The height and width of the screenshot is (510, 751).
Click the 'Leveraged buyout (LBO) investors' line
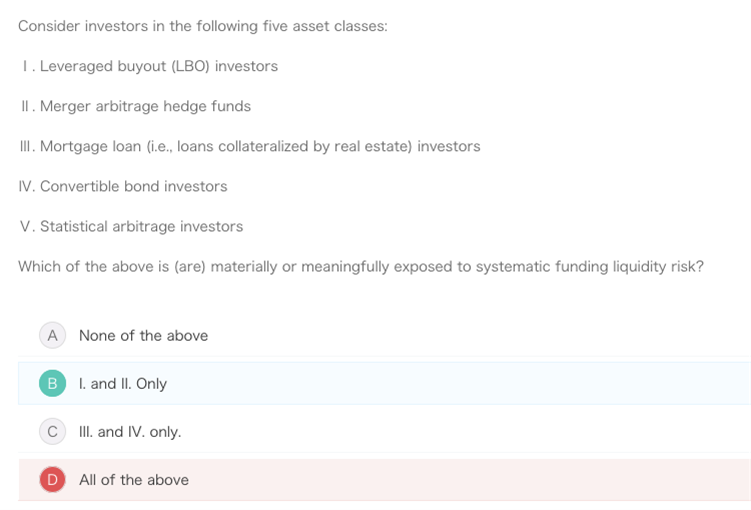150,66
